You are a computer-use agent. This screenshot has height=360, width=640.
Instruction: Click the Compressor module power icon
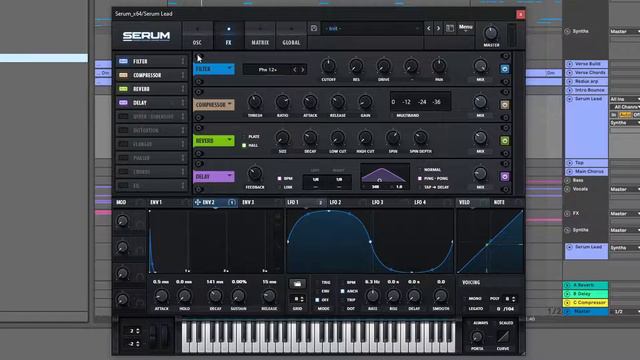pyautogui.click(x=504, y=105)
